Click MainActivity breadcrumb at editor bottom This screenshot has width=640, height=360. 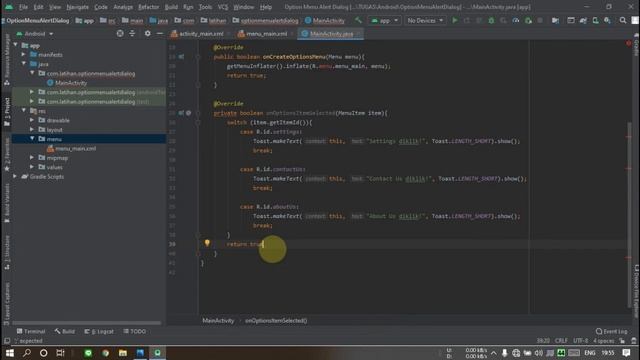[218, 320]
